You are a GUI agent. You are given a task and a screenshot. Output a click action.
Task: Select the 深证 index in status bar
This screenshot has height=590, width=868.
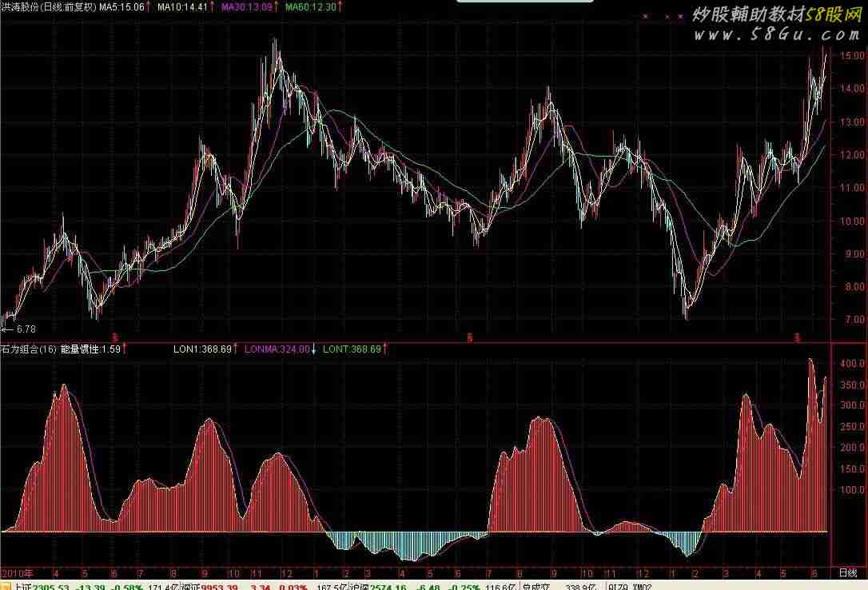tap(190, 586)
